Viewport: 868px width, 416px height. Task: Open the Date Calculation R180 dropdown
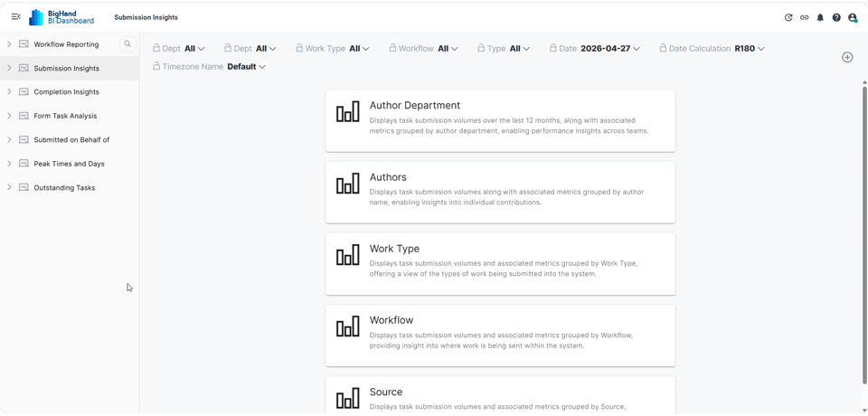pos(750,49)
